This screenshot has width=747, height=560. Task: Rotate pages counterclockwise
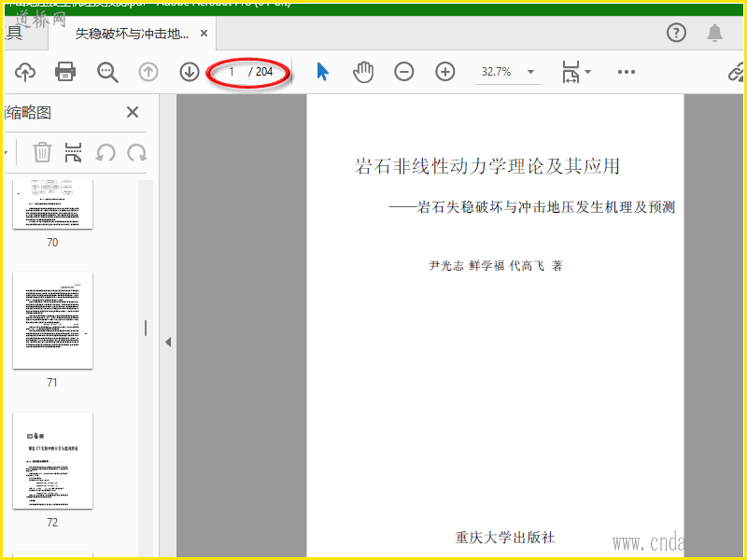point(106,153)
